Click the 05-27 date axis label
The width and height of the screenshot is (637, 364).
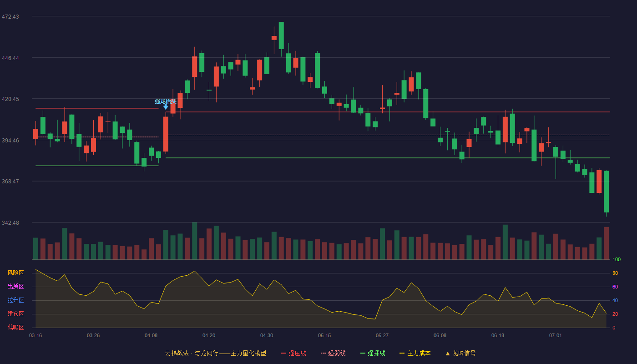[x=382, y=335]
